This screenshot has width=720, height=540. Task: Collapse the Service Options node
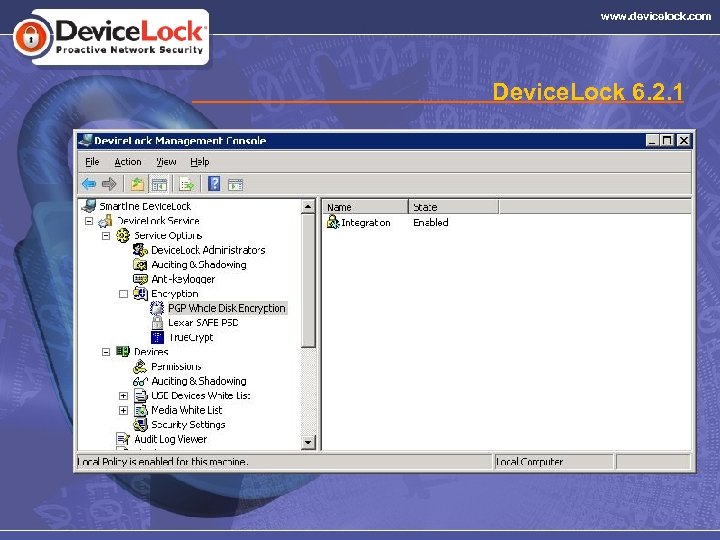point(106,236)
